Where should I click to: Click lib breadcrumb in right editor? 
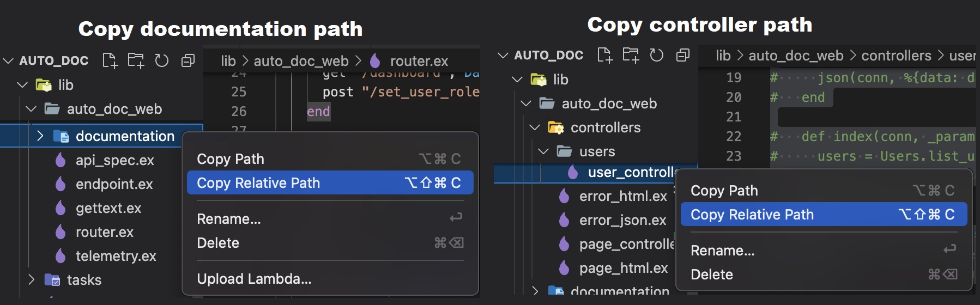point(723,56)
